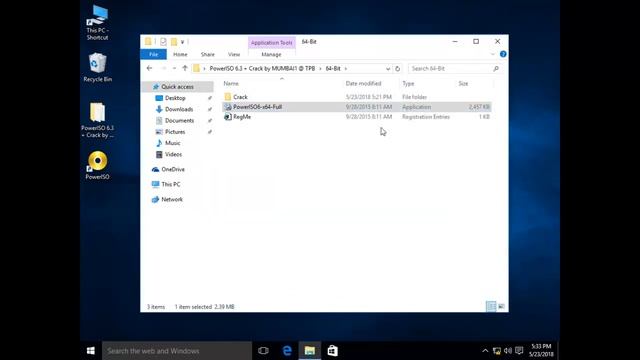Launch the PowerISO desktop shortcut
The width and height of the screenshot is (640, 360).
click(97, 165)
